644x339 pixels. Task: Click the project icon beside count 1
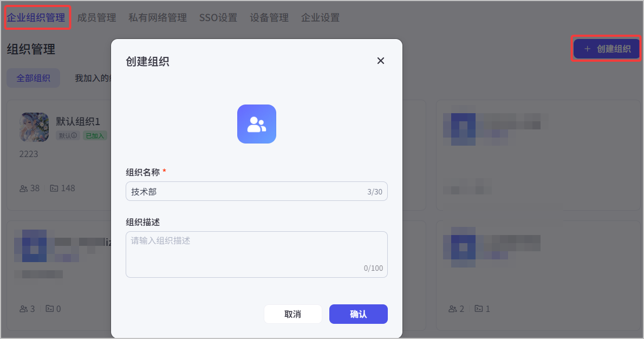(479, 309)
